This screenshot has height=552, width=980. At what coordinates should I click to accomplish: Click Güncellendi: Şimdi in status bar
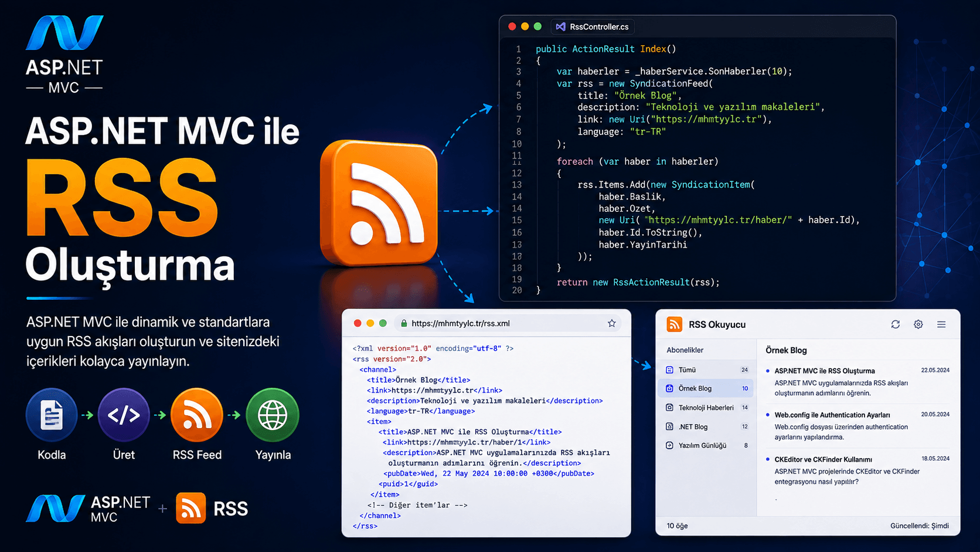click(919, 526)
